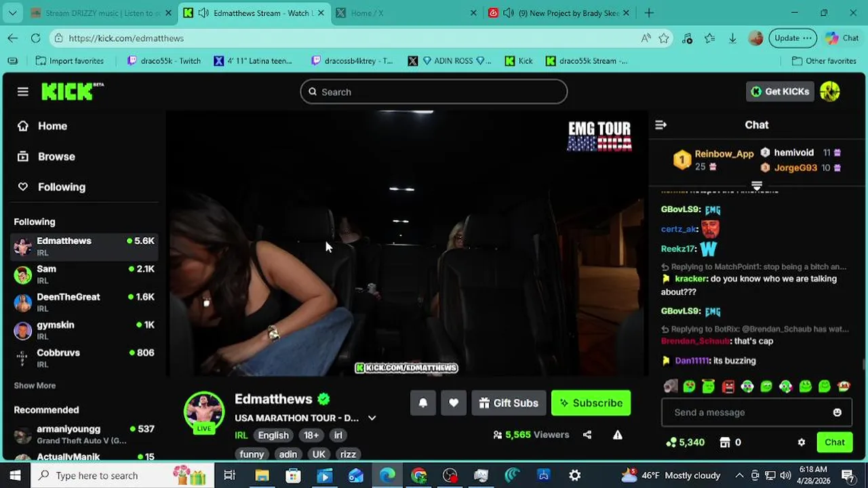Image resolution: width=868 pixels, height=488 pixels.
Task: Open DeenTheGreat channel
Action: (x=84, y=302)
